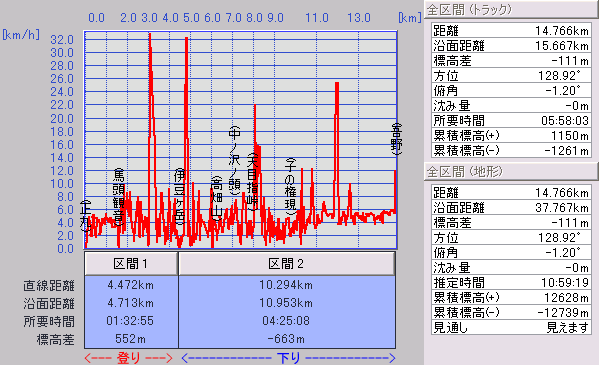Select the 05:58:03 所要時間 value
Viewport: 599px width, 365px height.
pos(565,121)
